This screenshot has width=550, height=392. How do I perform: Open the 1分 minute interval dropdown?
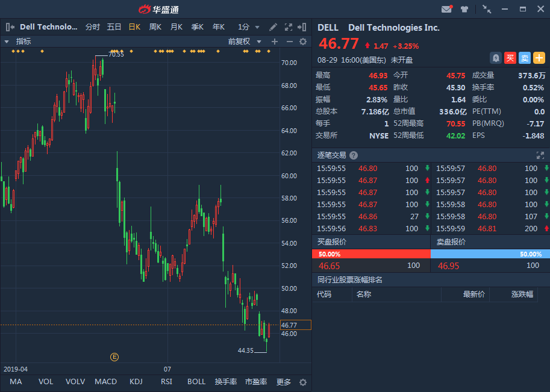pos(248,27)
